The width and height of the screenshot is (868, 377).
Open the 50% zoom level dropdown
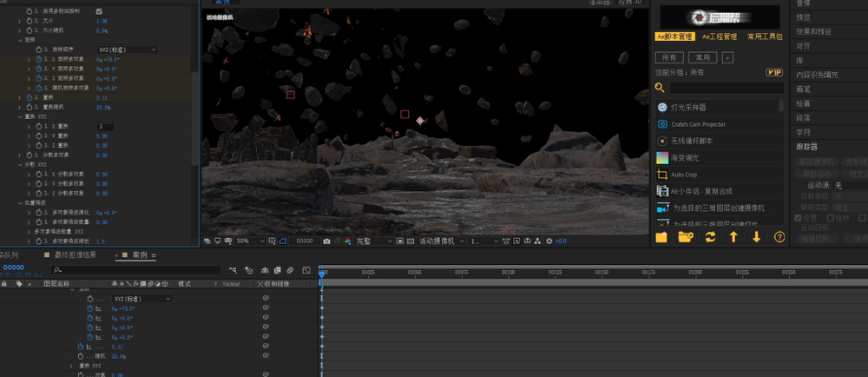247,241
